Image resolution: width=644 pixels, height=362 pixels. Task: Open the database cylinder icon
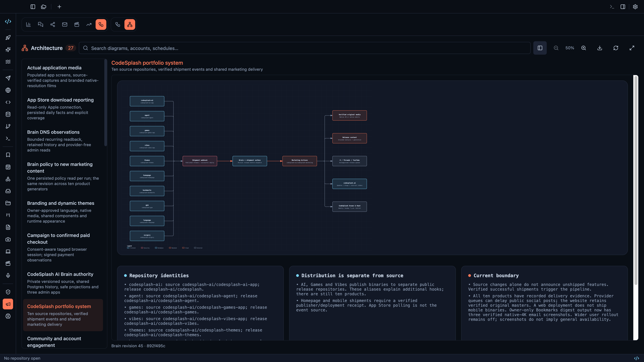pyautogui.click(x=8, y=114)
